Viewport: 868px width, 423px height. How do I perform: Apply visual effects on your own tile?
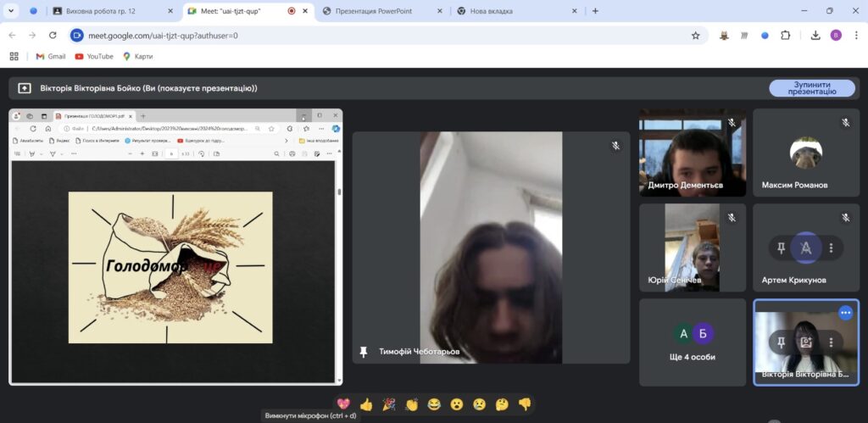805,342
